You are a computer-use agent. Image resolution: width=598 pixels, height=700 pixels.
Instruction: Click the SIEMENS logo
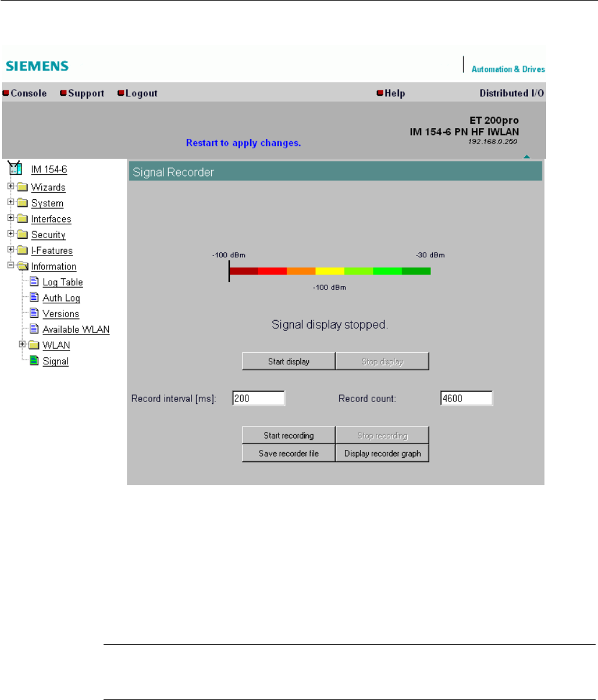point(37,66)
